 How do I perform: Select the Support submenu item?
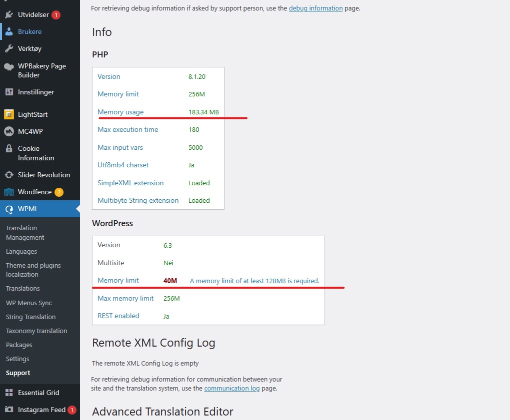coord(18,373)
